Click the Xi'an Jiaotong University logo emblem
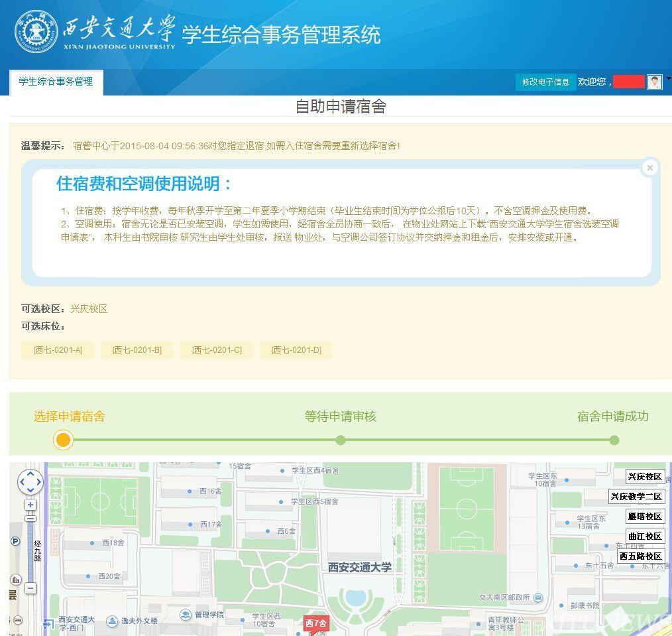Viewport: 672px width, 636px height. tap(36, 32)
